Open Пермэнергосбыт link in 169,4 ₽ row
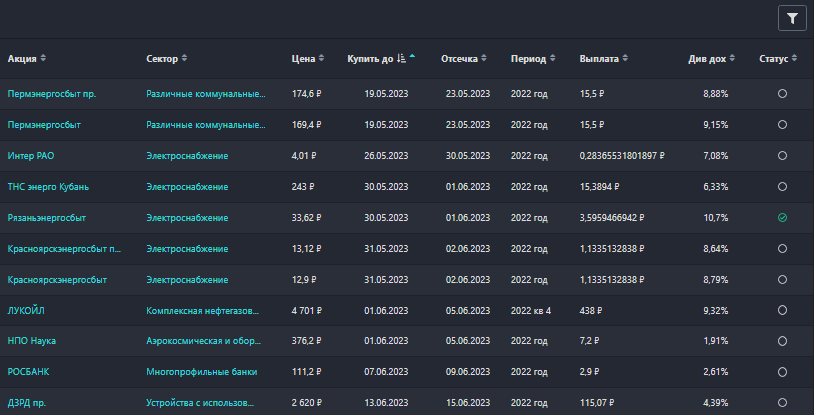The height and width of the screenshot is (415, 814). coord(44,125)
